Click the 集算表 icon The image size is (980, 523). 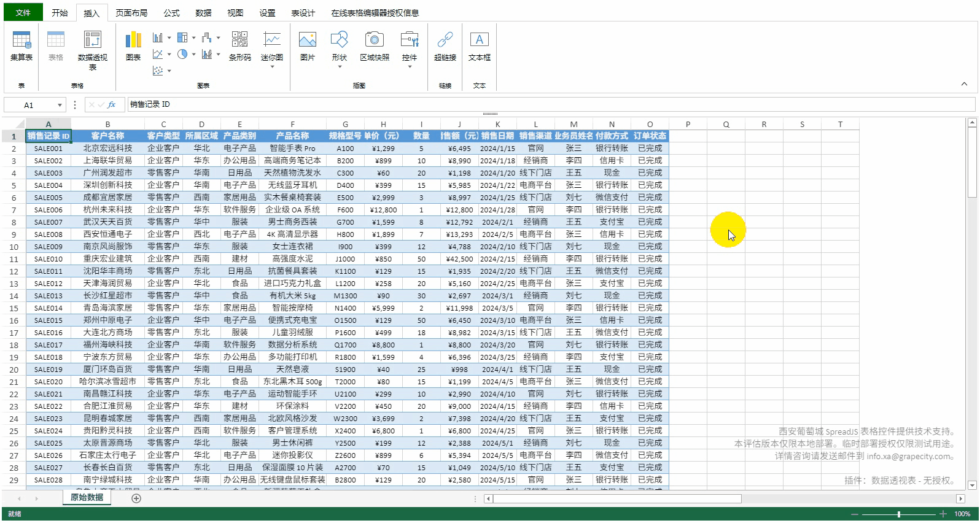click(21, 46)
